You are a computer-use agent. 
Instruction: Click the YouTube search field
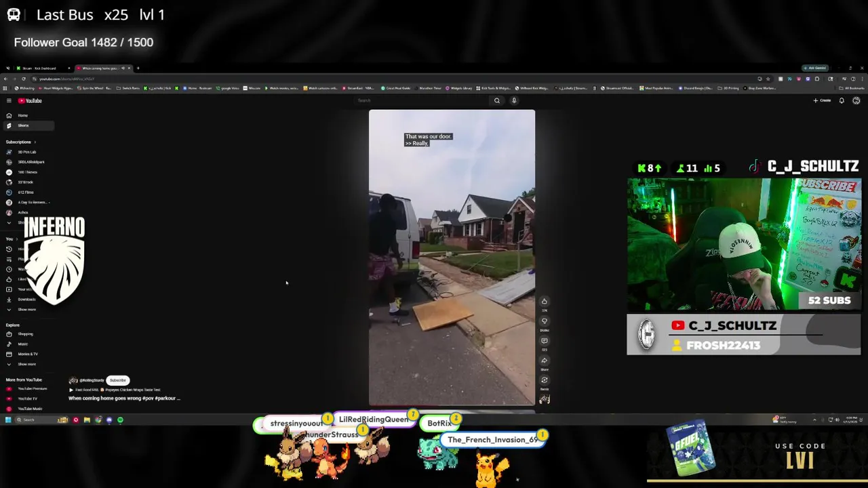pyautogui.click(x=420, y=100)
